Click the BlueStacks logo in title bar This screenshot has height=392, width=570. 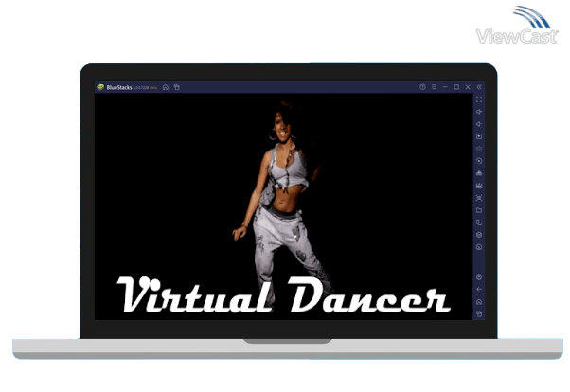(100, 87)
